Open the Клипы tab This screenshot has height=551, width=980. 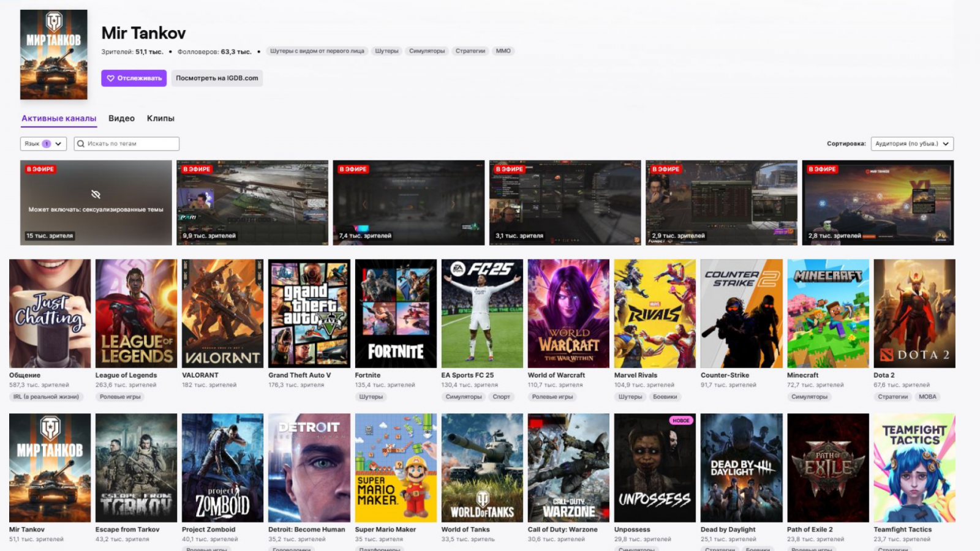[x=160, y=118]
